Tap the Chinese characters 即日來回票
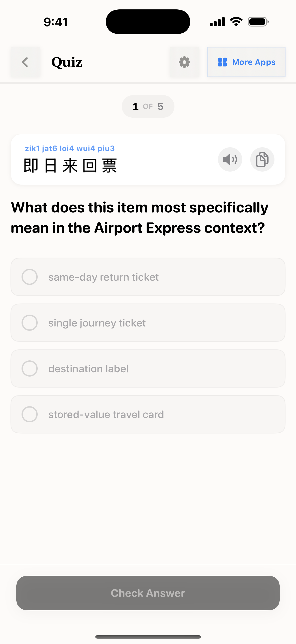Viewport: 296px width, 644px height. tap(70, 165)
